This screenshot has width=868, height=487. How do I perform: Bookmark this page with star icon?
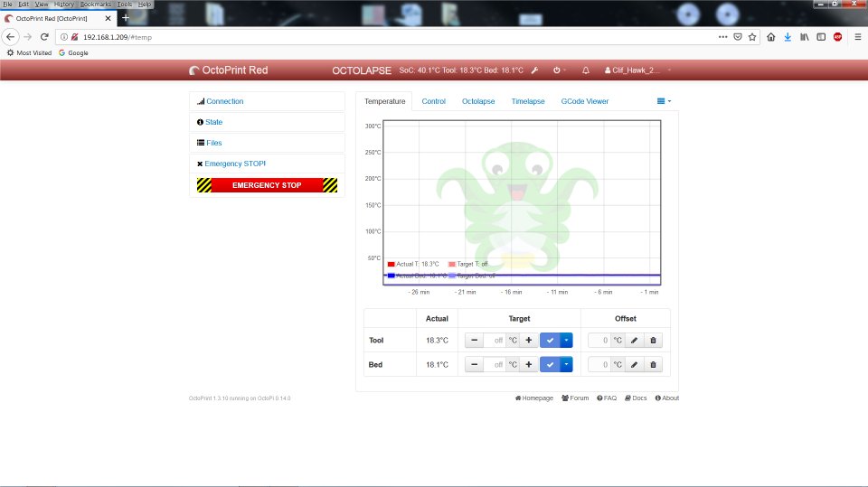752,37
